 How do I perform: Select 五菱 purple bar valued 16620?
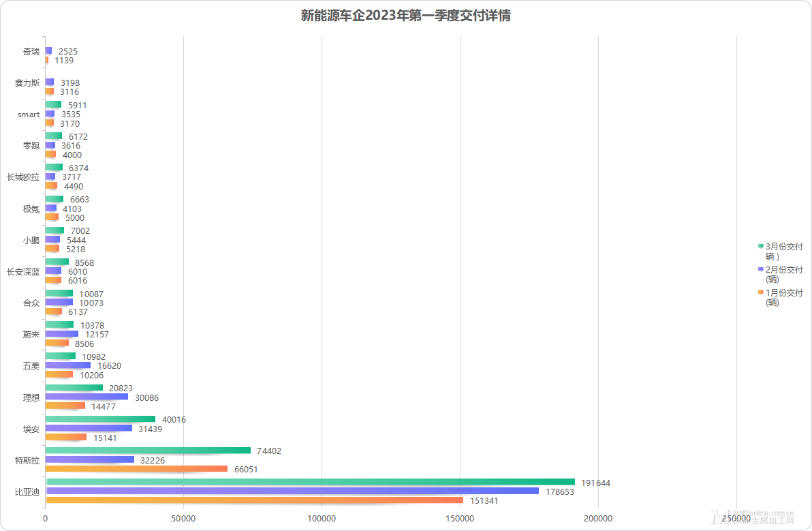(68, 365)
